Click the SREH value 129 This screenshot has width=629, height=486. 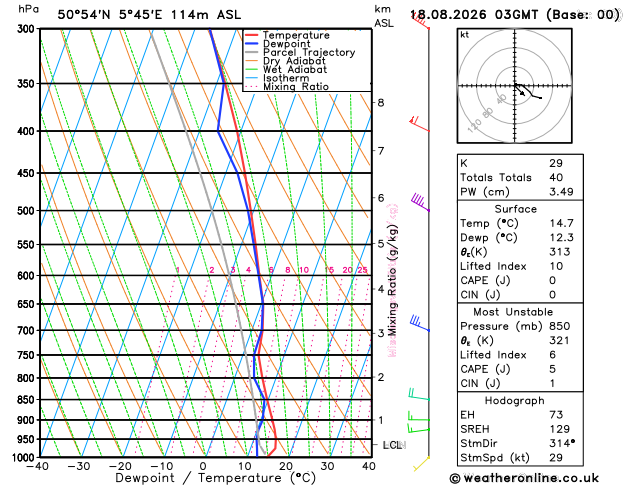coord(560,429)
